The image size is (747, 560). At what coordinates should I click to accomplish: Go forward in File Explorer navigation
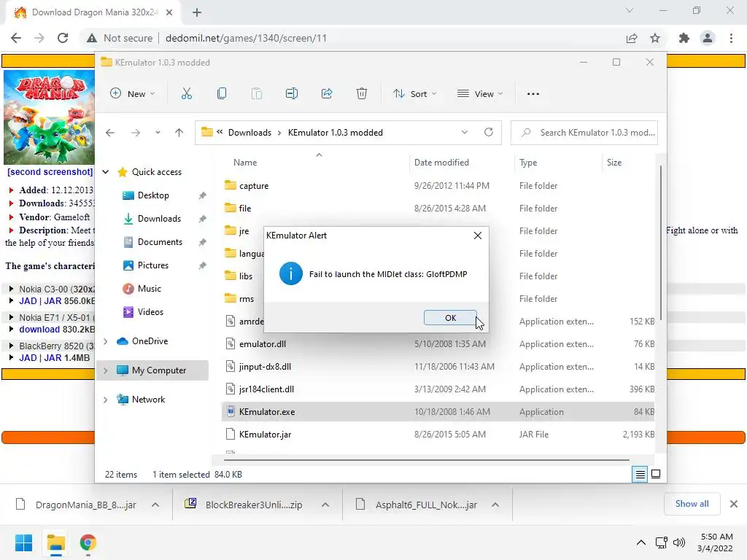point(136,133)
